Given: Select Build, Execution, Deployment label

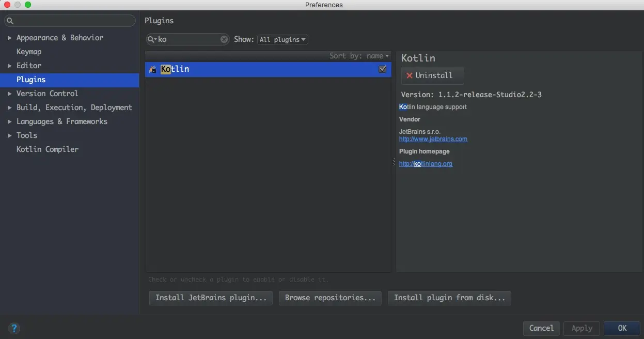Looking at the screenshot, I should [x=74, y=107].
